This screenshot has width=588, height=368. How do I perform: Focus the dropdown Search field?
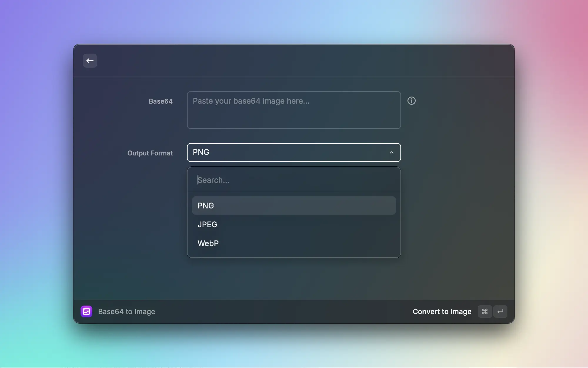pos(294,180)
